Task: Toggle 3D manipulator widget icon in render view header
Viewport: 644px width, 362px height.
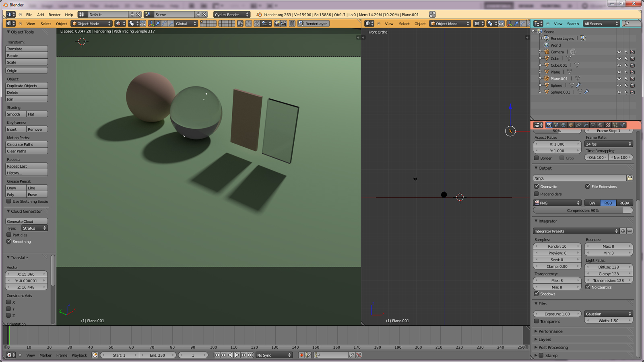Action: point(151,24)
